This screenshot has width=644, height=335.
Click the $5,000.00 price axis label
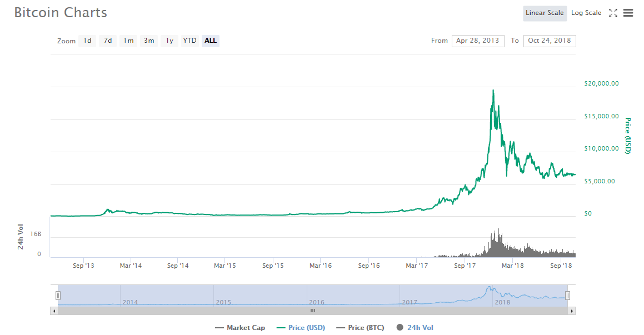(600, 182)
